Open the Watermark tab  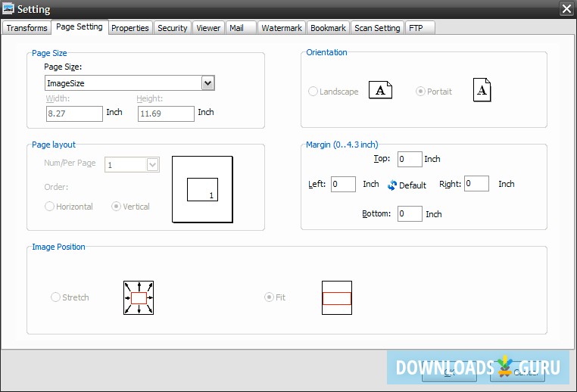[282, 28]
